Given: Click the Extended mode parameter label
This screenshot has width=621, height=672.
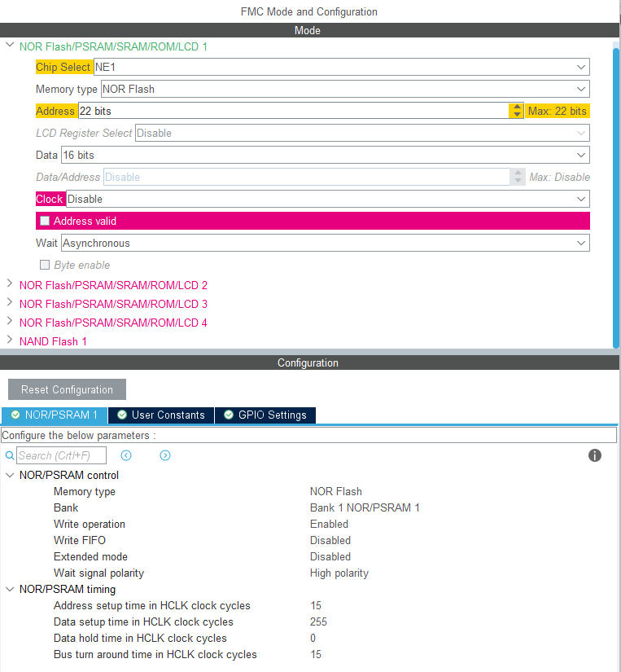Looking at the screenshot, I should coord(91,556).
